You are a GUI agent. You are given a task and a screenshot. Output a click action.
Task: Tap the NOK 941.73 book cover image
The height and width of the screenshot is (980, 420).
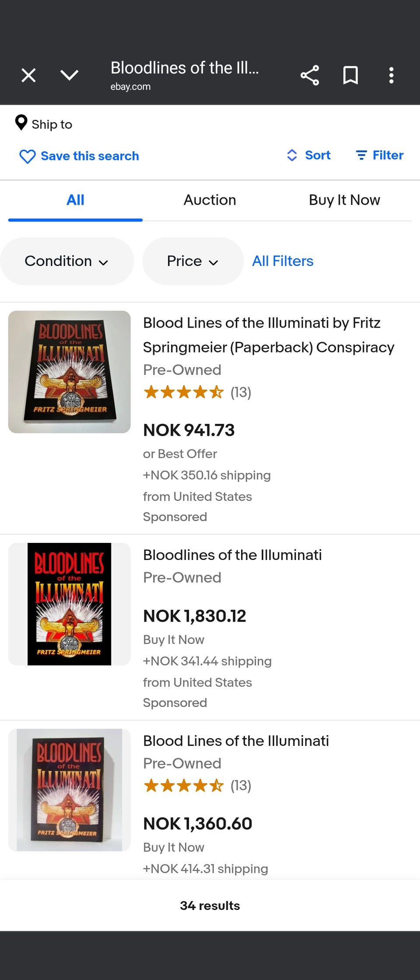(x=70, y=372)
